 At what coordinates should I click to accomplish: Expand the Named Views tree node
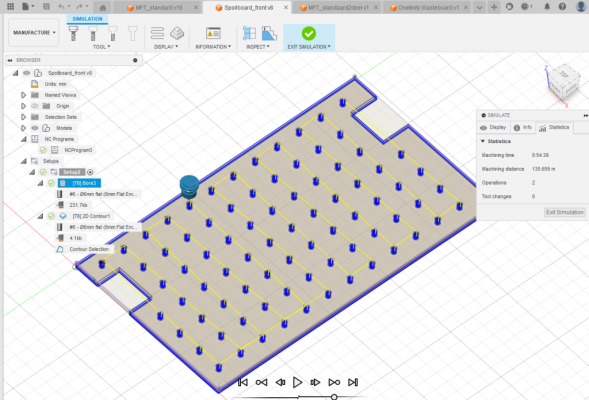coord(23,95)
